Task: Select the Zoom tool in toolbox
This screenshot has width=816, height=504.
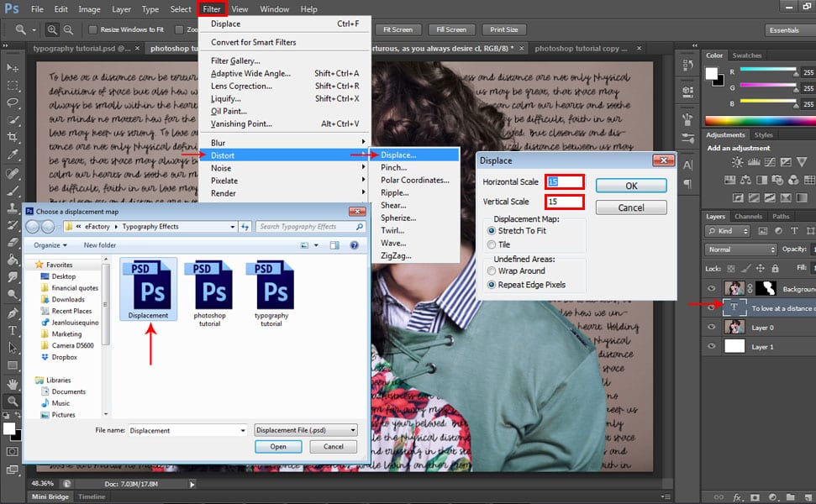Action: (13, 401)
